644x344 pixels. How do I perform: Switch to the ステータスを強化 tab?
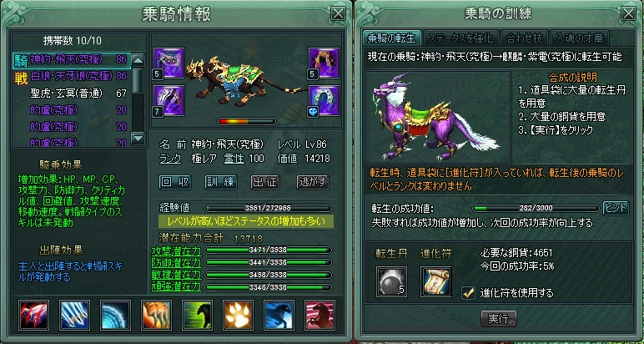click(460, 38)
